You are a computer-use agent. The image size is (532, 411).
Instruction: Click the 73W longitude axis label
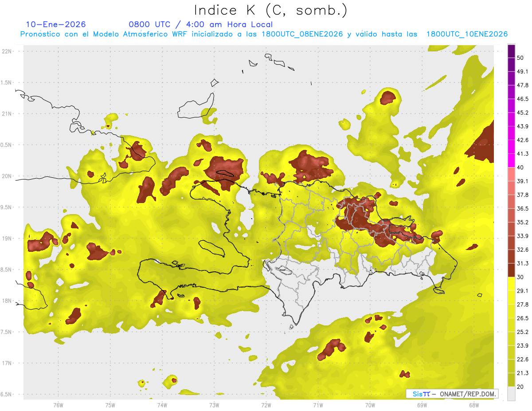pos(214,405)
